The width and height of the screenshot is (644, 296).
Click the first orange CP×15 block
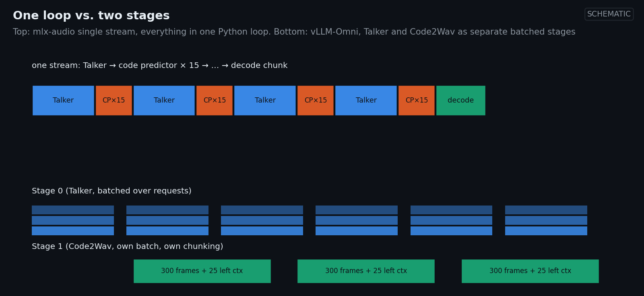(114, 101)
